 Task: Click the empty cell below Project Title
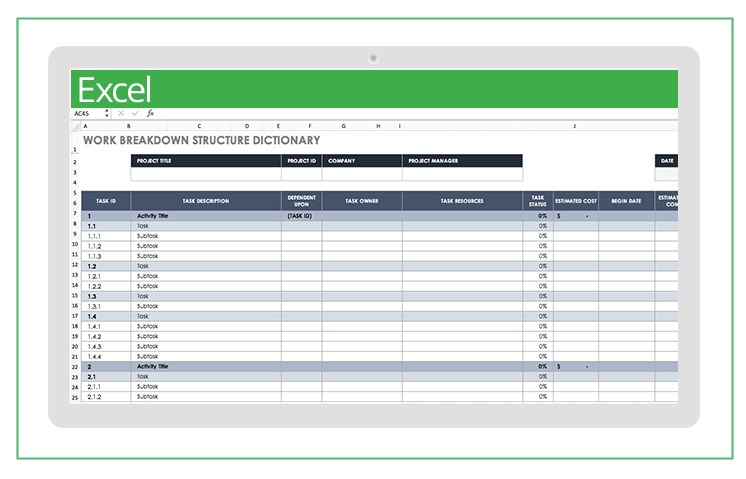205,174
